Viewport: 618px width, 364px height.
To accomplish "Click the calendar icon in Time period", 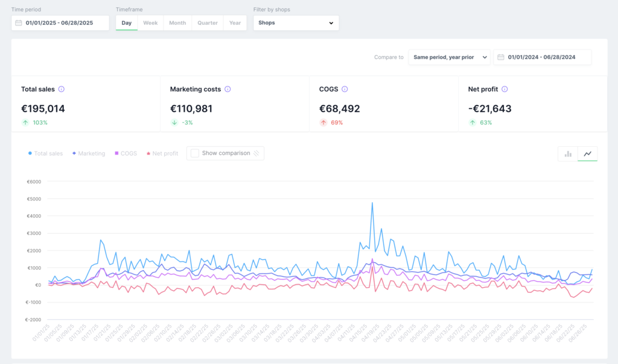I will pyautogui.click(x=19, y=23).
